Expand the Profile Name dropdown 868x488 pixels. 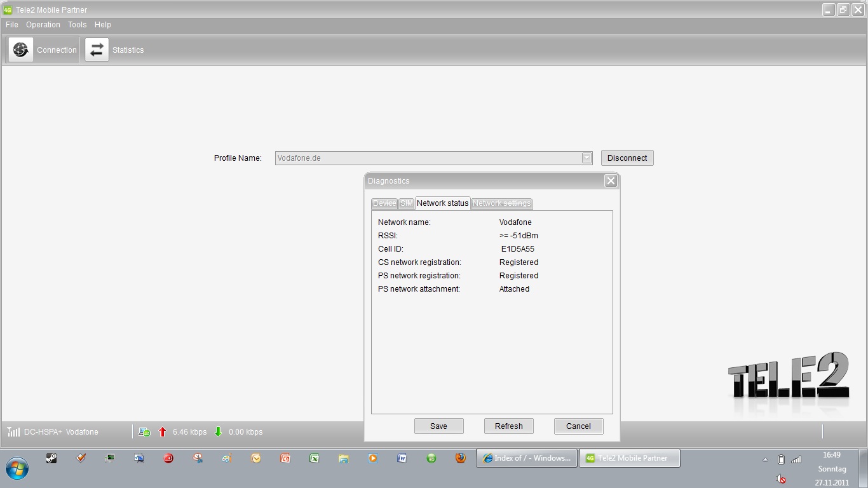point(587,158)
